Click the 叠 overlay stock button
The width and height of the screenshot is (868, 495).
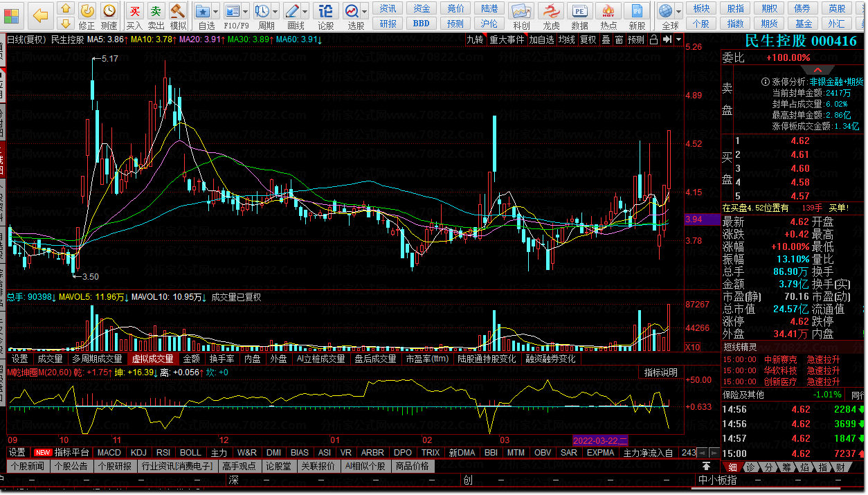coord(606,40)
